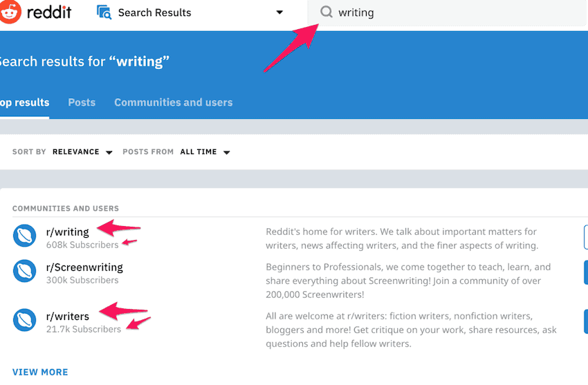Open the r/writing community link
The image size is (588, 385).
[x=68, y=232]
